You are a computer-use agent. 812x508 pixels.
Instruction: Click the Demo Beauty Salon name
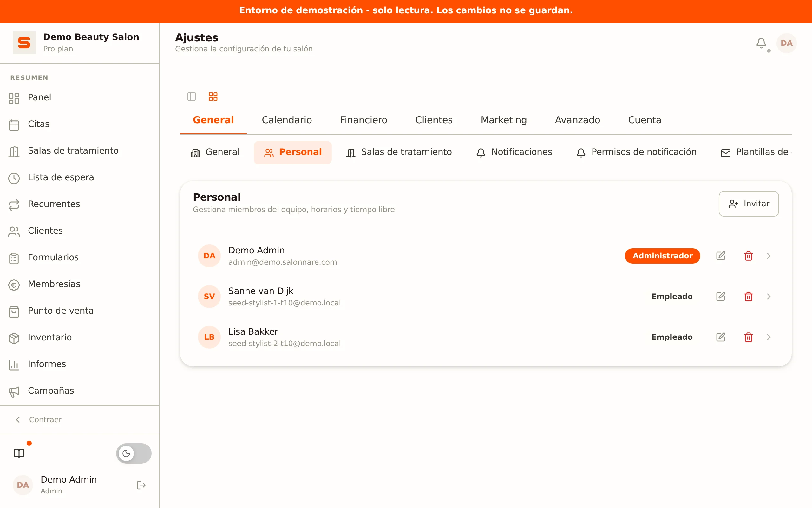tap(91, 37)
